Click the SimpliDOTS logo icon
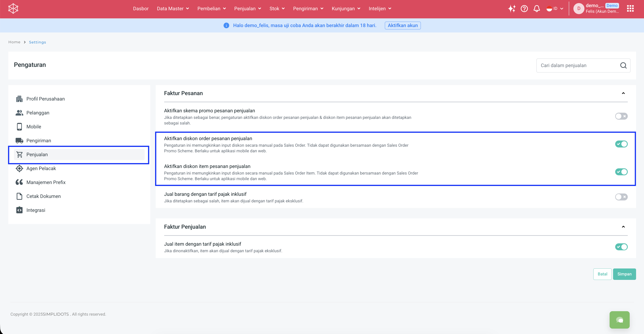 [x=13, y=9]
